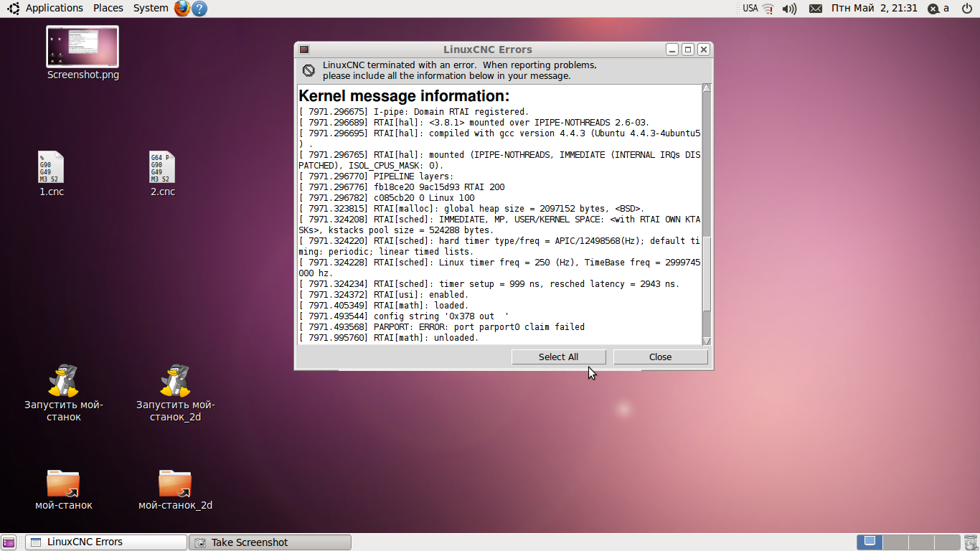The image size is (980, 551).
Task: Click the "LinuxCNC terminated with an error" message
Action: (x=459, y=70)
